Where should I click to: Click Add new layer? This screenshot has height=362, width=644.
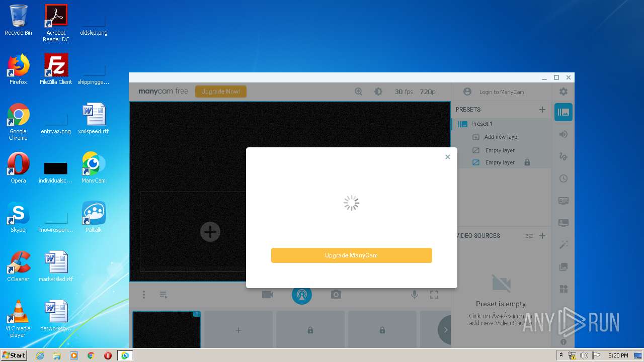coord(502,137)
